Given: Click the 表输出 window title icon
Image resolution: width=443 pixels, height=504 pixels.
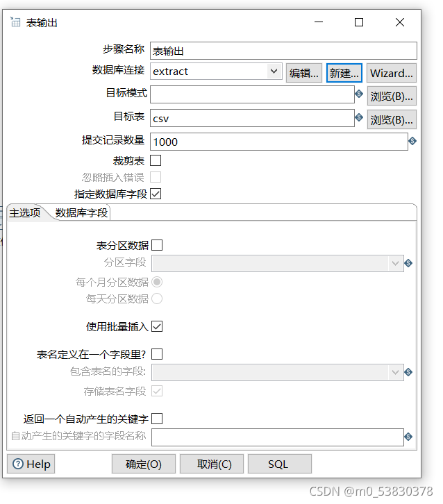Looking at the screenshot, I should (15, 22).
